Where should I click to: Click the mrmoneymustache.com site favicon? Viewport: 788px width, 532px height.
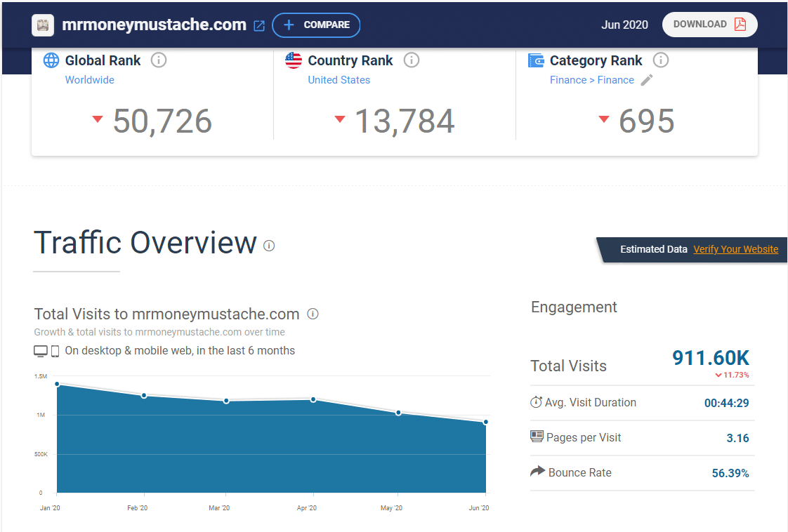pyautogui.click(x=43, y=25)
